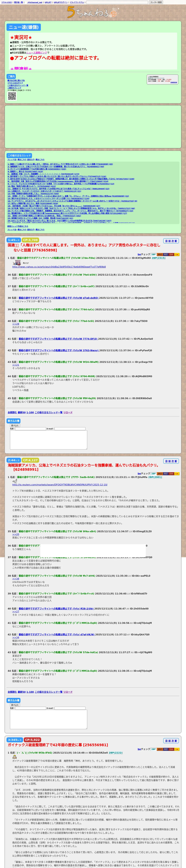The width and height of the screenshot is (186, 868).
Task: Open the news.yahoo.co.jp article link
Action: 59,267
